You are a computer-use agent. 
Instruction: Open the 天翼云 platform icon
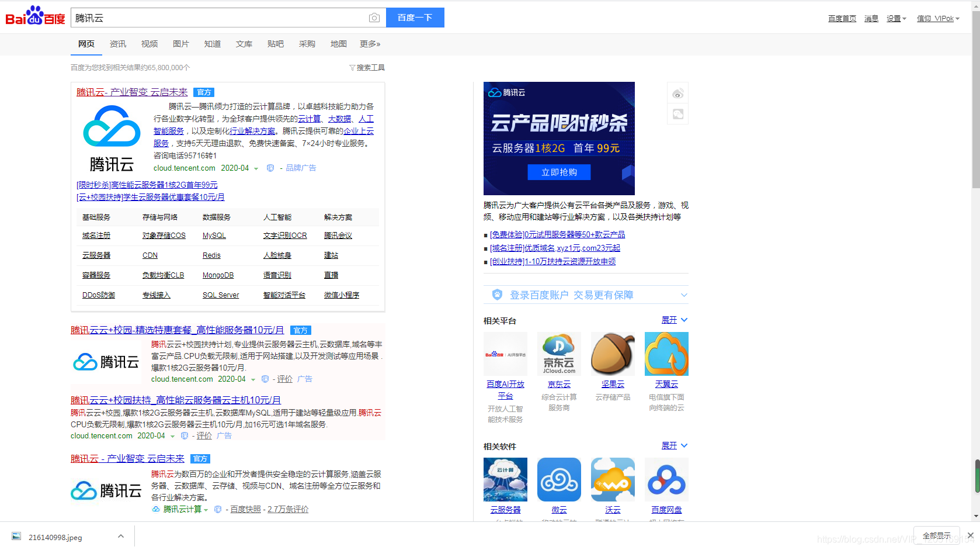click(x=666, y=354)
